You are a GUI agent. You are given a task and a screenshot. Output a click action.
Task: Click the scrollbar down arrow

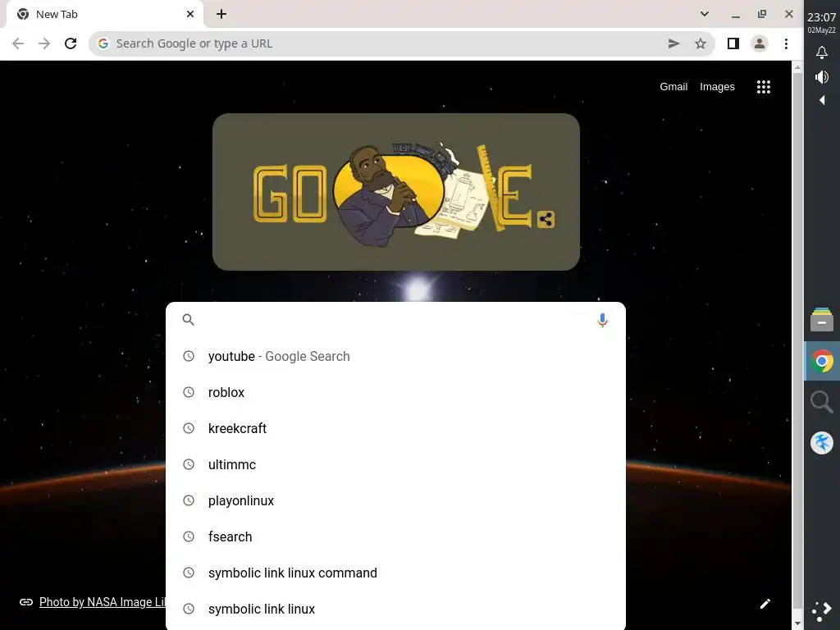coord(797,624)
